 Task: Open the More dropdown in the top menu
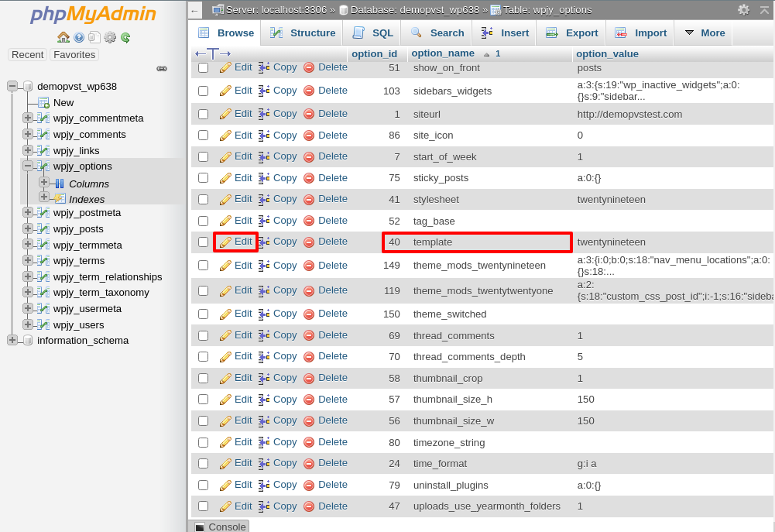click(705, 33)
